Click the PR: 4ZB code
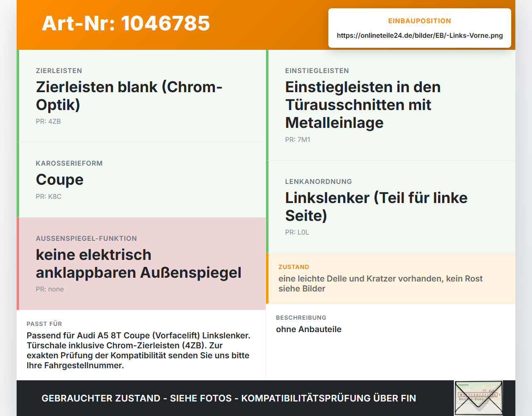The image size is (532, 416). [48, 121]
